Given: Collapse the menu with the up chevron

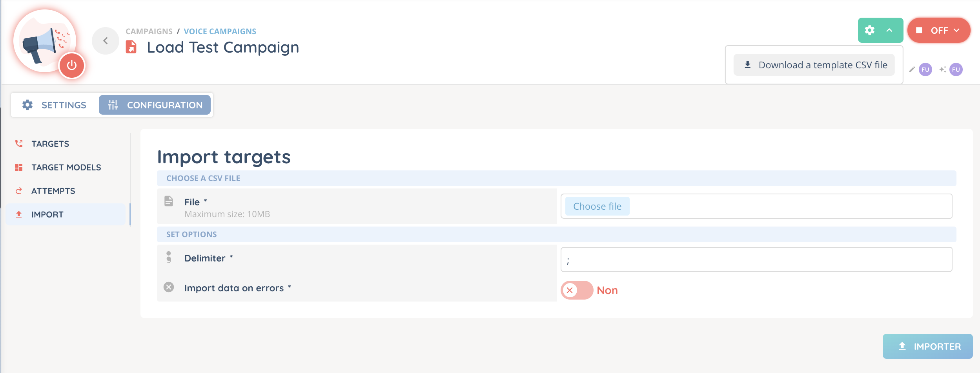Looking at the screenshot, I should (x=889, y=30).
